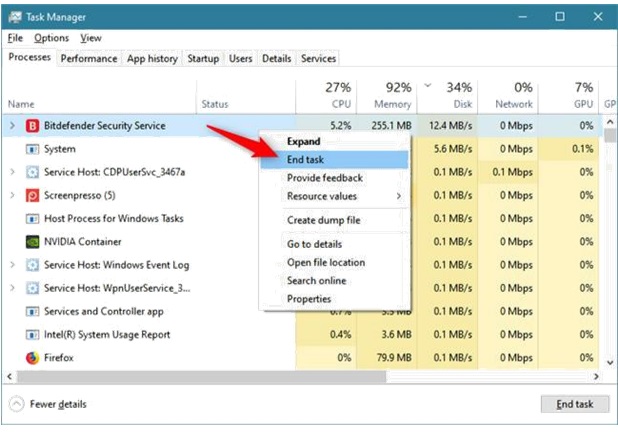Click the System process icon
The width and height of the screenshot is (618, 437).
(x=32, y=149)
